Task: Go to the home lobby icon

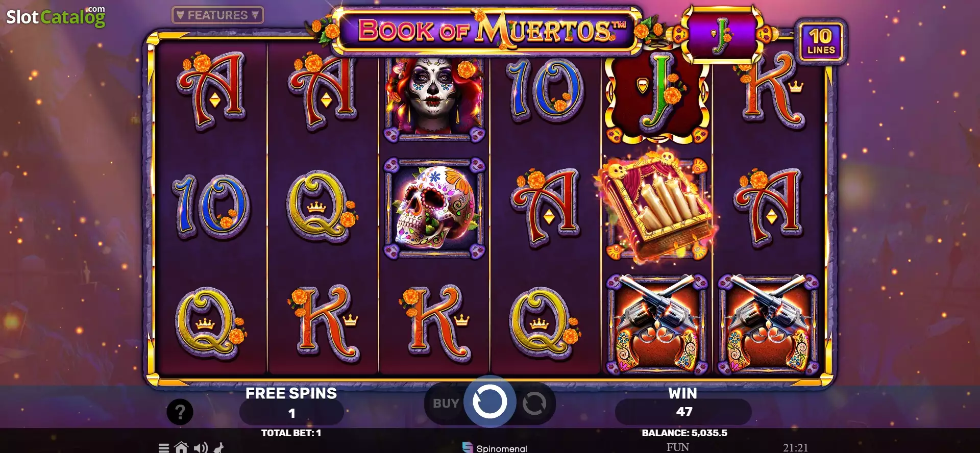Action: click(x=181, y=447)
